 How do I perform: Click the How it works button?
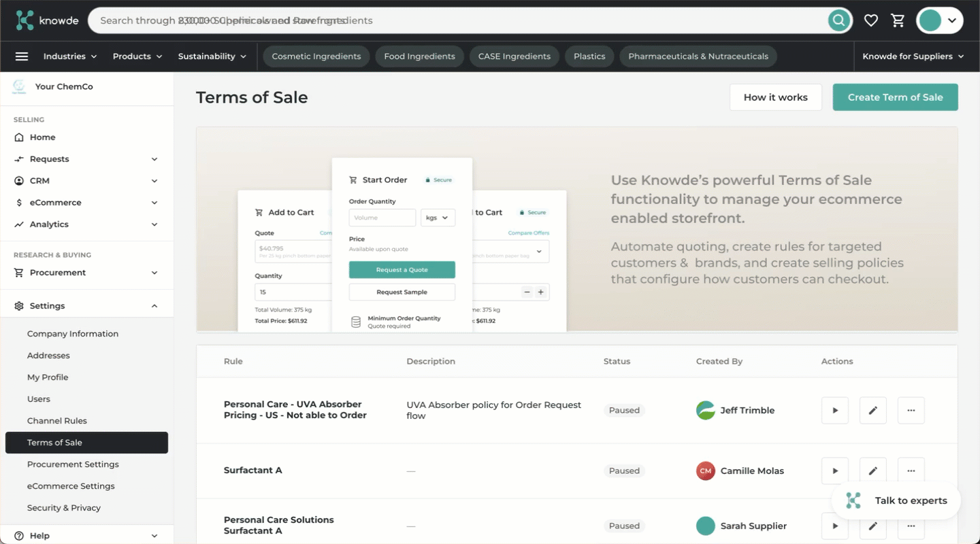pyautogui.click(x=776, y=97)
